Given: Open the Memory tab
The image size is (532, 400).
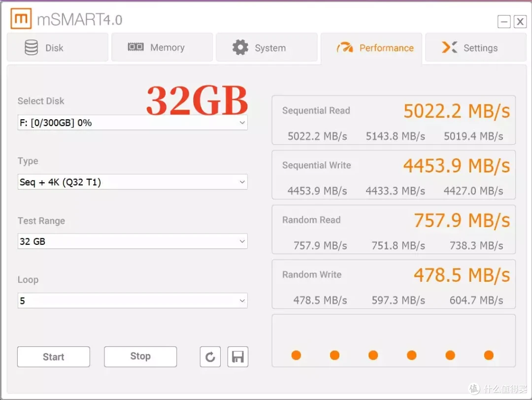Looking at the screenshot, I should point(162,47).
